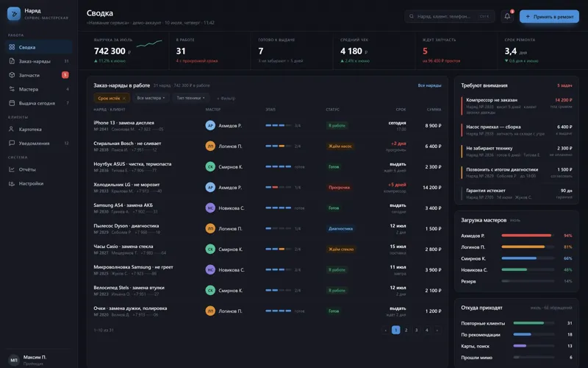Image resolution: width=588 pixels, height=368 pixels.
Task: Add a new filter with + Фильтр
Action: point(226,99)
